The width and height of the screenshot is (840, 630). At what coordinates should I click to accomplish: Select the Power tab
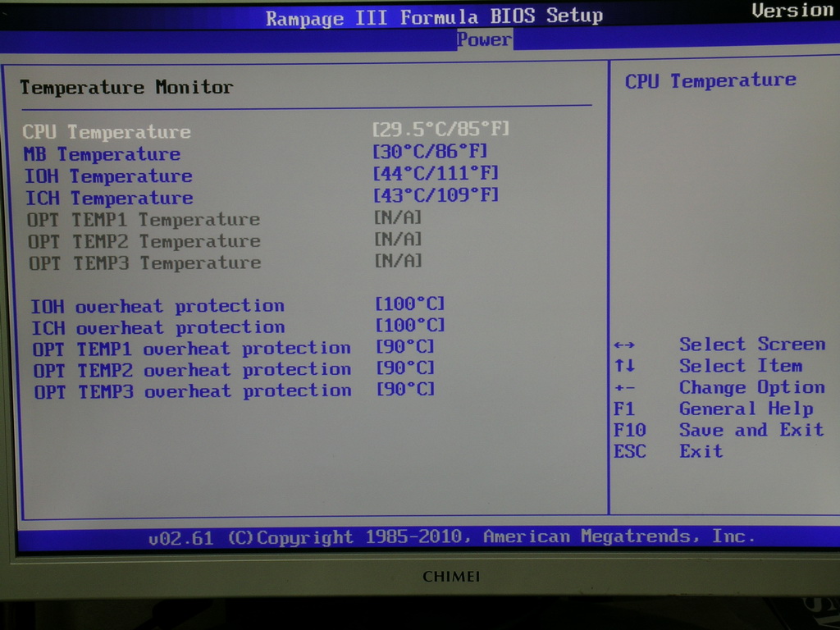[484, 39]
